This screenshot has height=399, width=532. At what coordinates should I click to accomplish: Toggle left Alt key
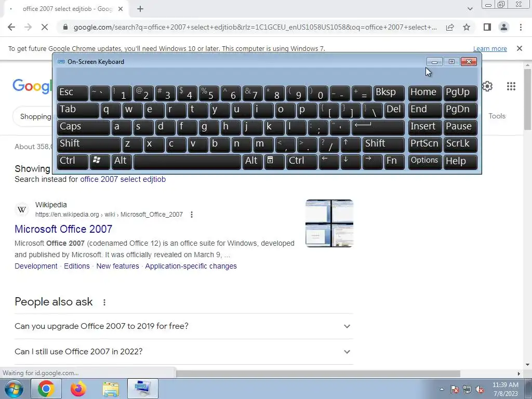(122, 162)
